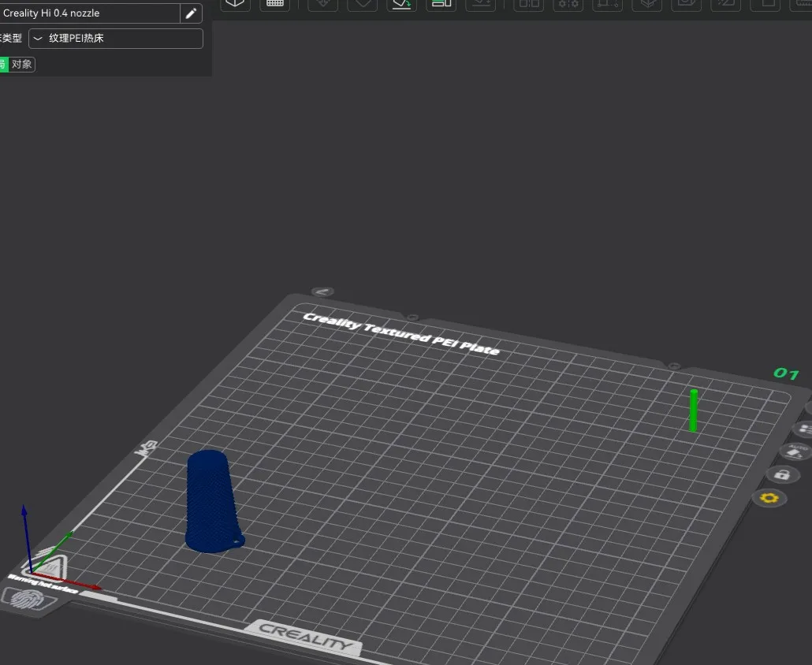Click the auto-orient toolbar icon with green arrow

click(401, 4)
